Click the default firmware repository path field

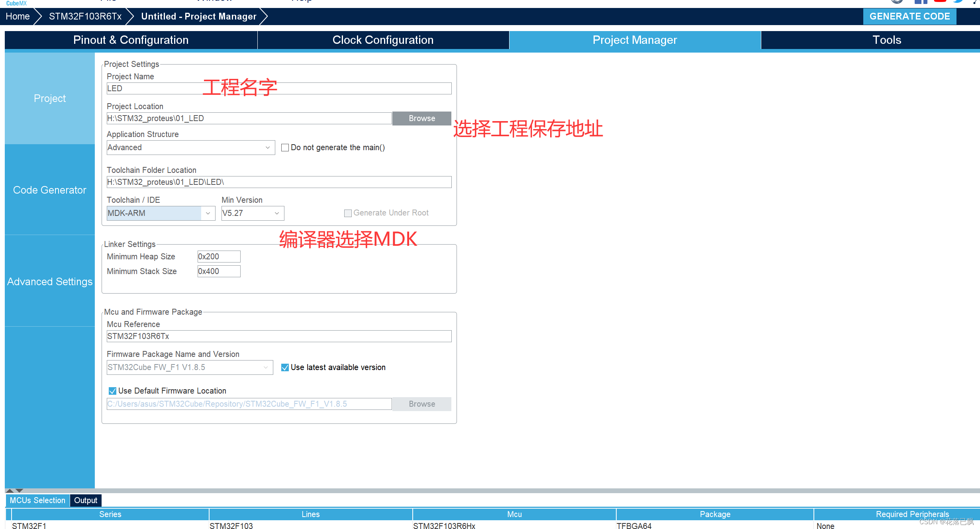pyautogui.click(x=249, y=404)
